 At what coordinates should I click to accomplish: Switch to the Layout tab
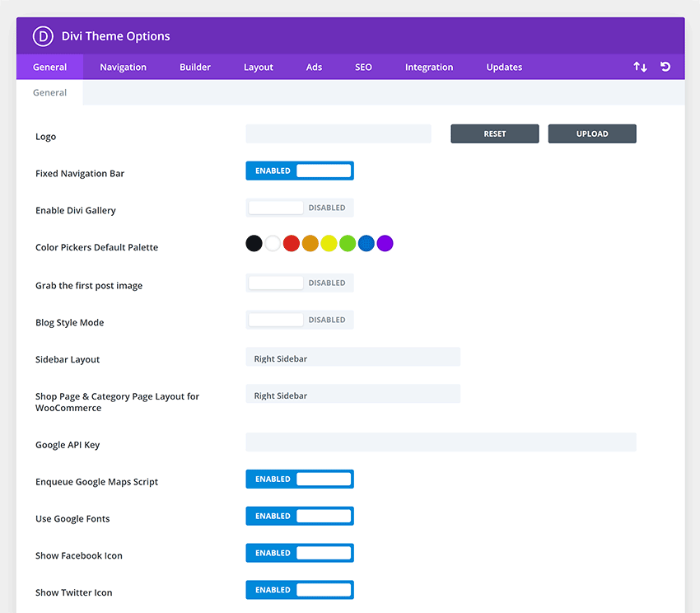pyautogui.click(x=258, y=67)
